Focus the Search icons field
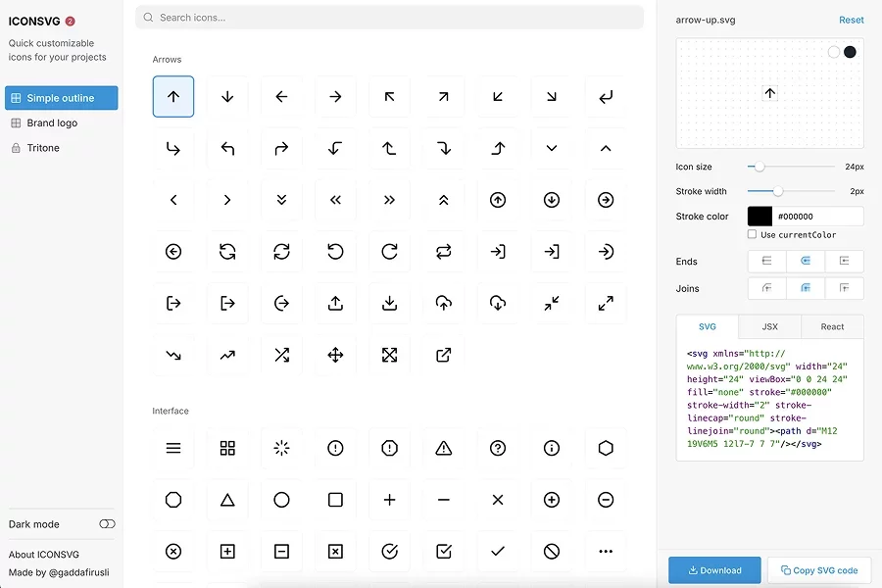The image size is (882, 588). pyautogui.click(x=390, y=17)
